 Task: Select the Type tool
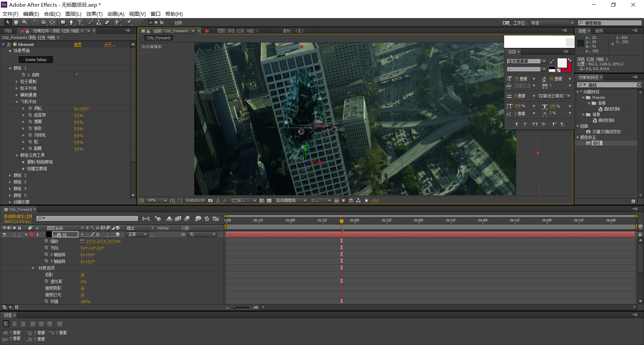click(x=80, y=22)
